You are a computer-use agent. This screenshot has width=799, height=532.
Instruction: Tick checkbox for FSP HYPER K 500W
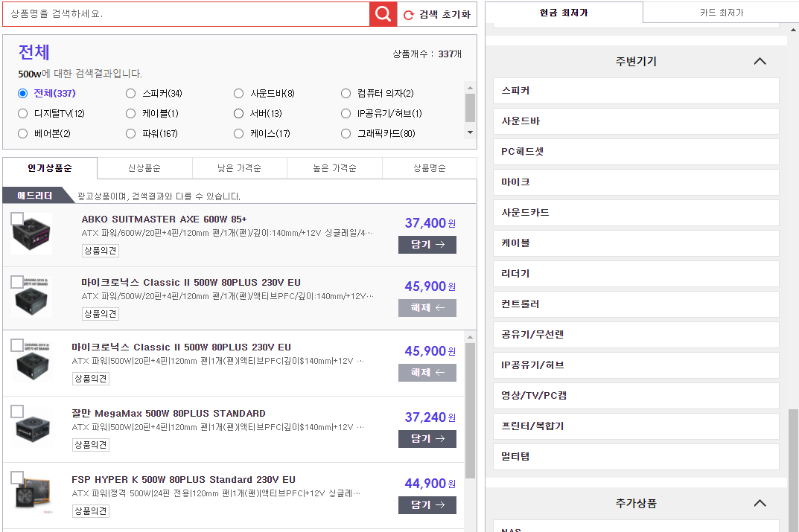(17, 478)
